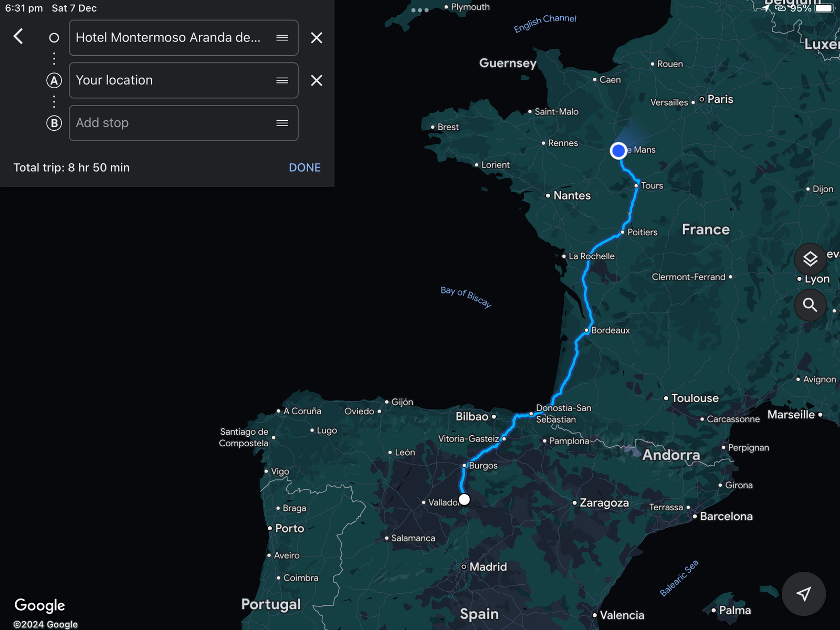Select La Rochelle label

tap(592, 256)
